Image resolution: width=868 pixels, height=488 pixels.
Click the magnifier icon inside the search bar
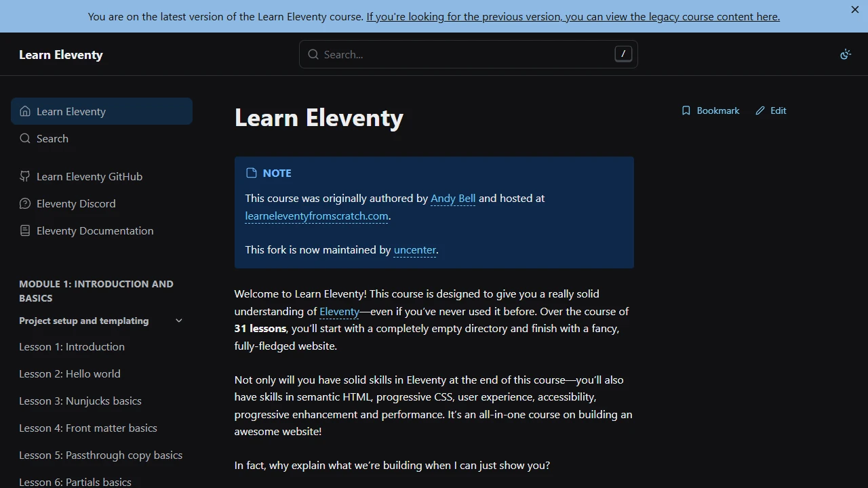[313, 54]
